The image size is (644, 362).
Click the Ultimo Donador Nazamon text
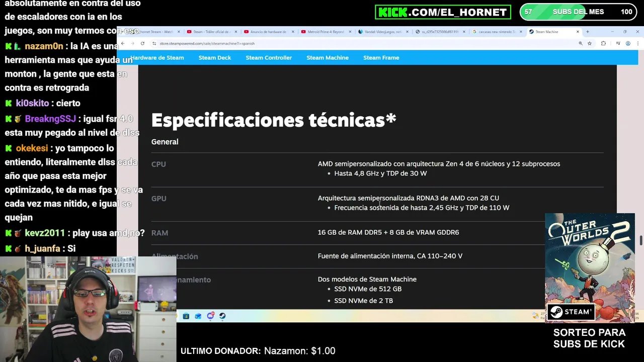pyautogui.click(x=258, y=351)
